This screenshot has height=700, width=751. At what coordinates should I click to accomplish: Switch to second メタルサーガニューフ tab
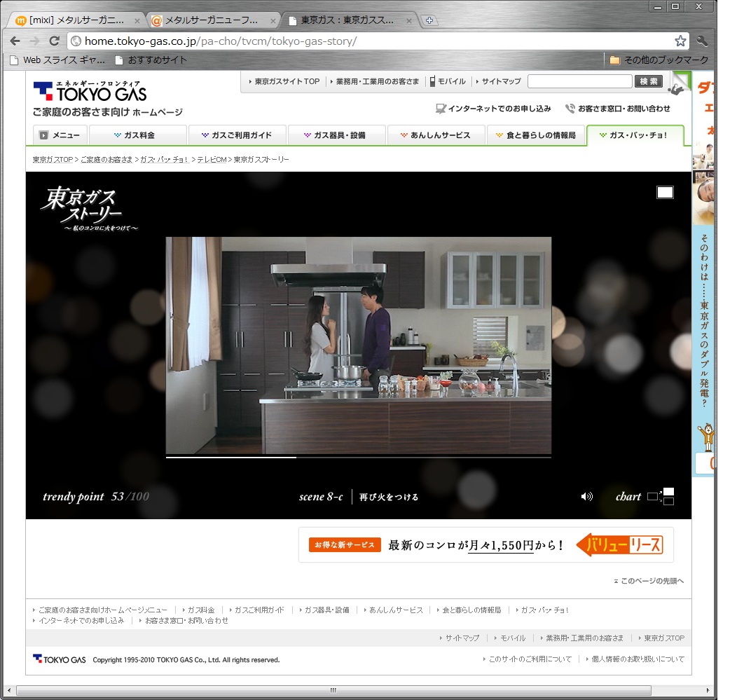(x=212, y=20)
